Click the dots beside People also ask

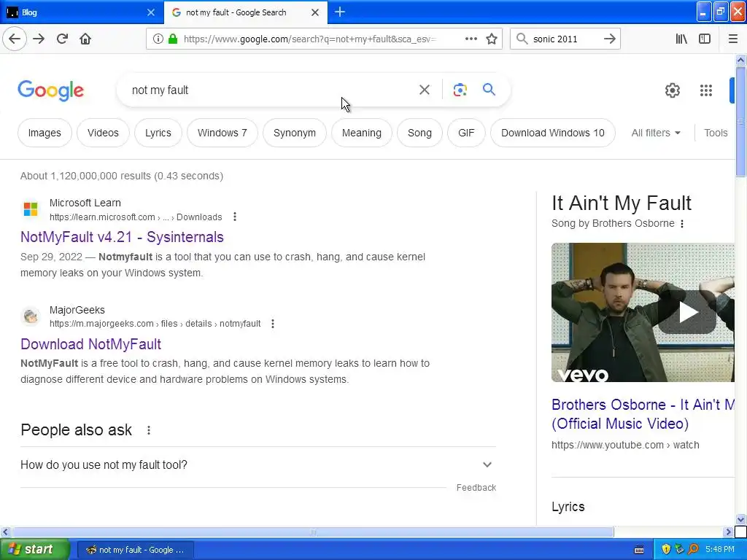tap(149, 430)
